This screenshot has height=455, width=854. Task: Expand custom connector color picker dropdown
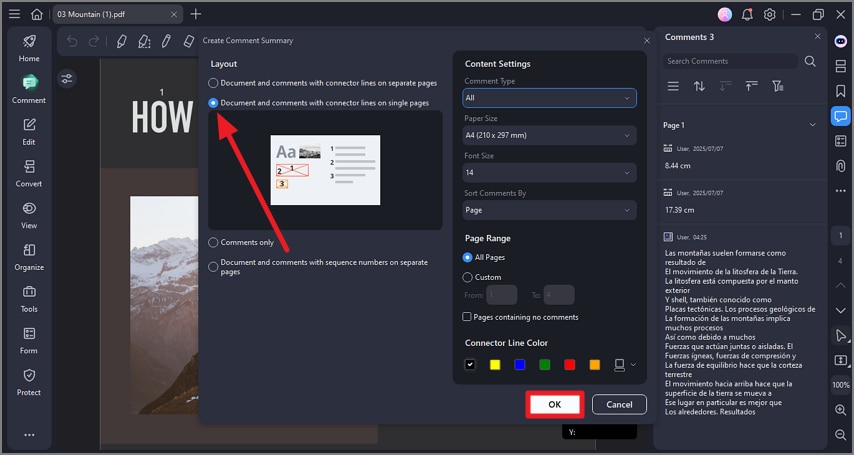[633, 365]
